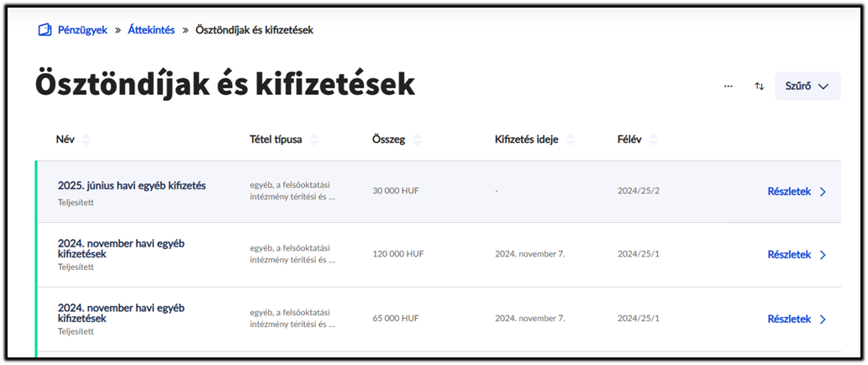868x365 pixels.
Task: Expand the Szűrő filter dropdown
Action: (808, 86)
